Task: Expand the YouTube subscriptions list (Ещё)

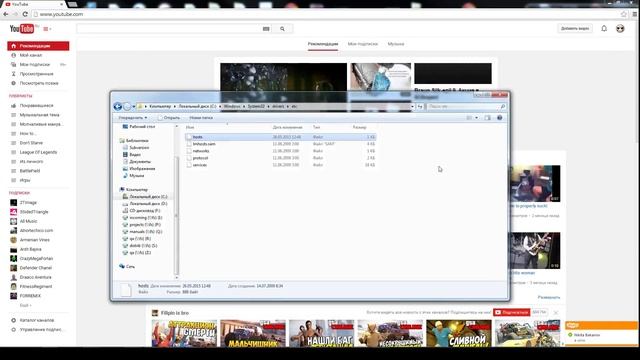Action: tap(25, 305)
